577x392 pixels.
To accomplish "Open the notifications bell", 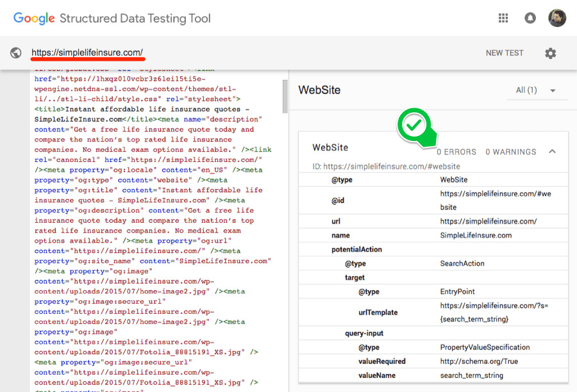I will click(x=530, y=18).
